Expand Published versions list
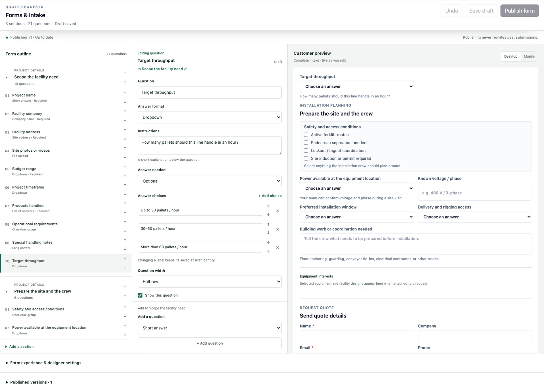 tap(29, 382)
